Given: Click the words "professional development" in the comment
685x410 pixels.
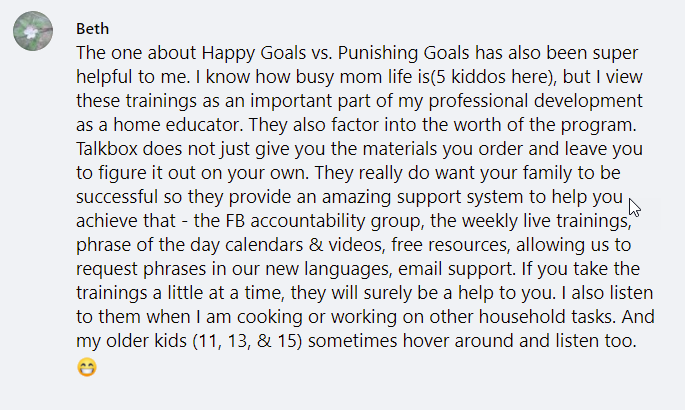Looking at the screenshot, I should (535, 101).
